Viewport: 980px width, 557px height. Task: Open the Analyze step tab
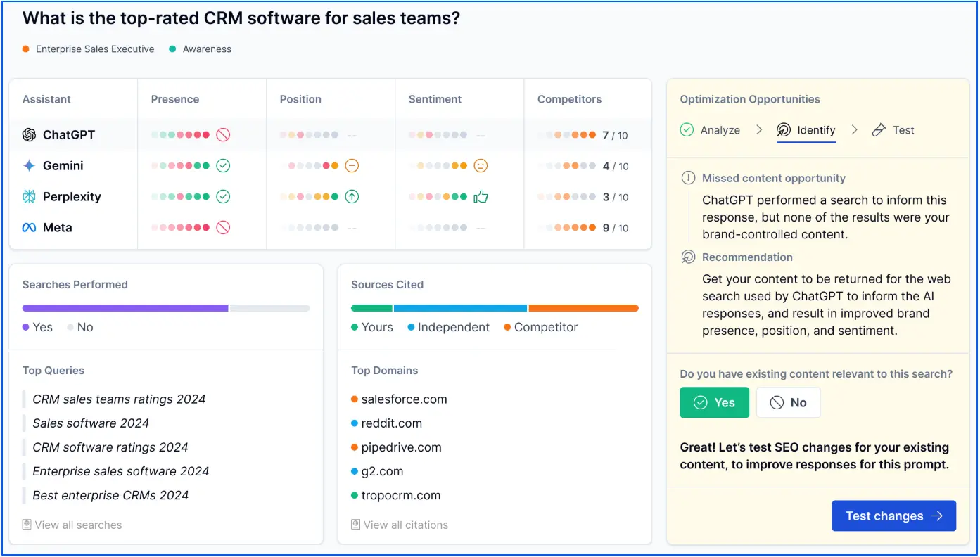711,130
